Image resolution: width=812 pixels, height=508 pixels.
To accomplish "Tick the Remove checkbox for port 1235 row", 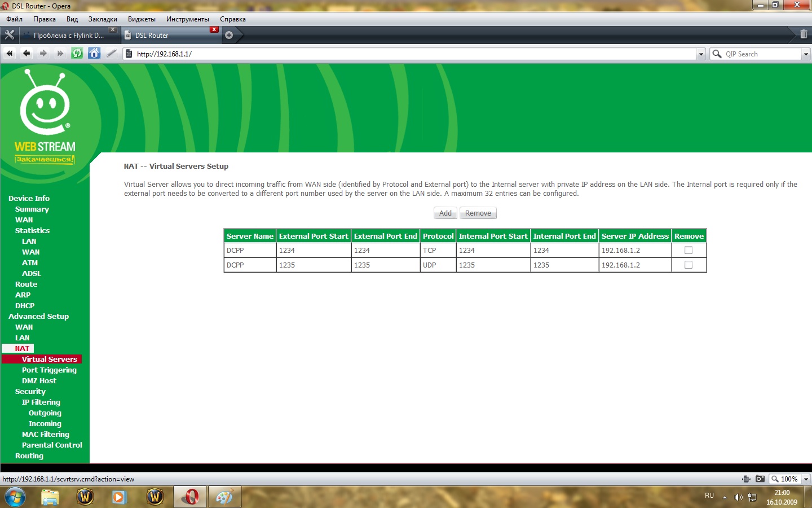I will pos(689,265).
